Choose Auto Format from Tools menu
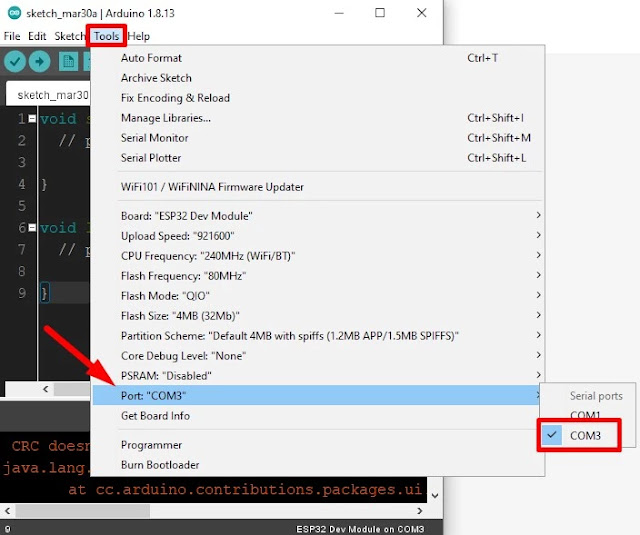This screenshot has width=640, height=535. (x=318, y=58)
